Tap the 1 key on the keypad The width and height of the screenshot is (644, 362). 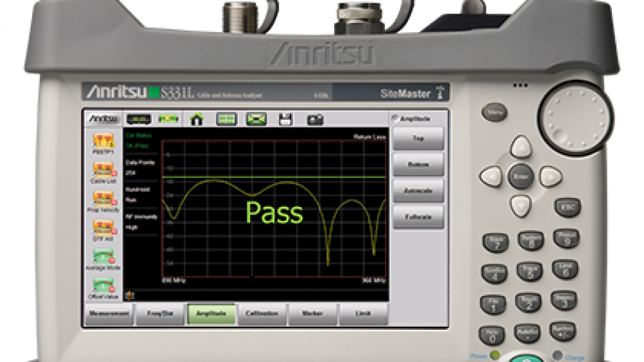(493, 305)
